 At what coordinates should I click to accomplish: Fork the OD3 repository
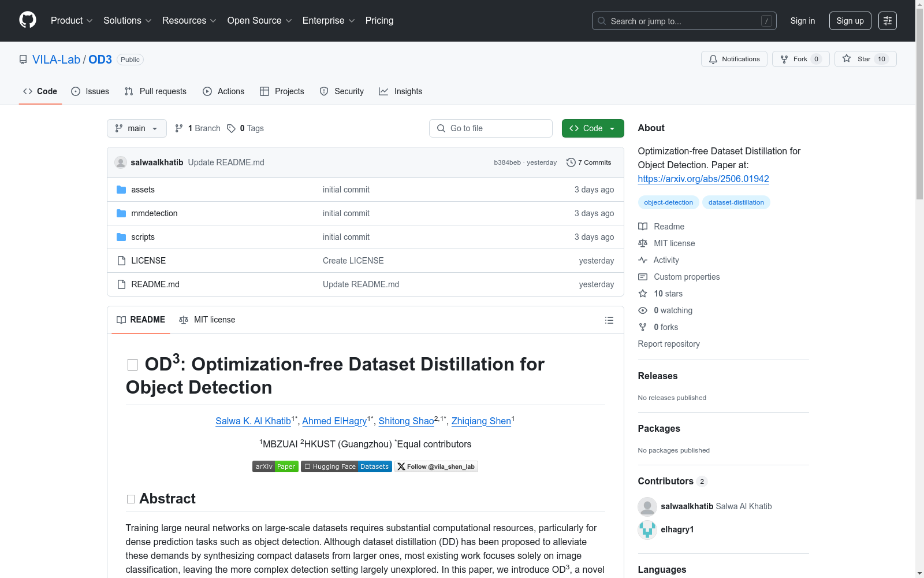point(800,59)
